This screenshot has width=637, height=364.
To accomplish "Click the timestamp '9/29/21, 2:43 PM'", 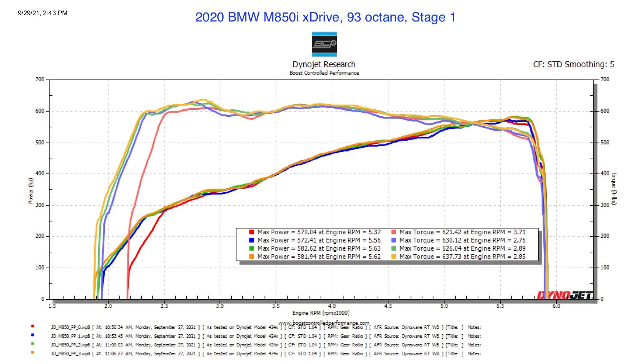I will (43, 13).
